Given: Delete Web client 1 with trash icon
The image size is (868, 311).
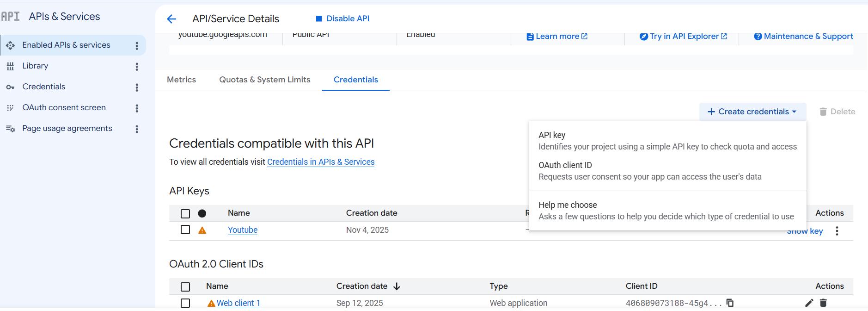Looking at the screenshot, I should pyautogui.click(x=823, y=303).
